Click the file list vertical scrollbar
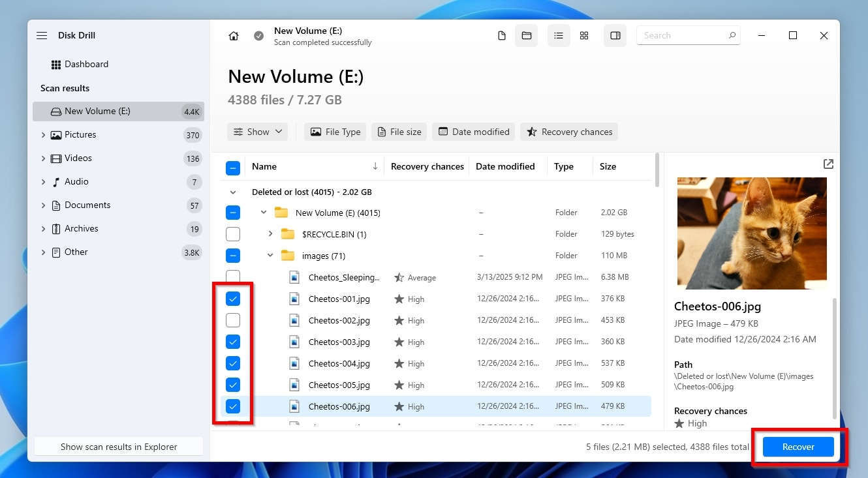The width and height of the screenshot is (868, 478). click(x=658, y=170)
